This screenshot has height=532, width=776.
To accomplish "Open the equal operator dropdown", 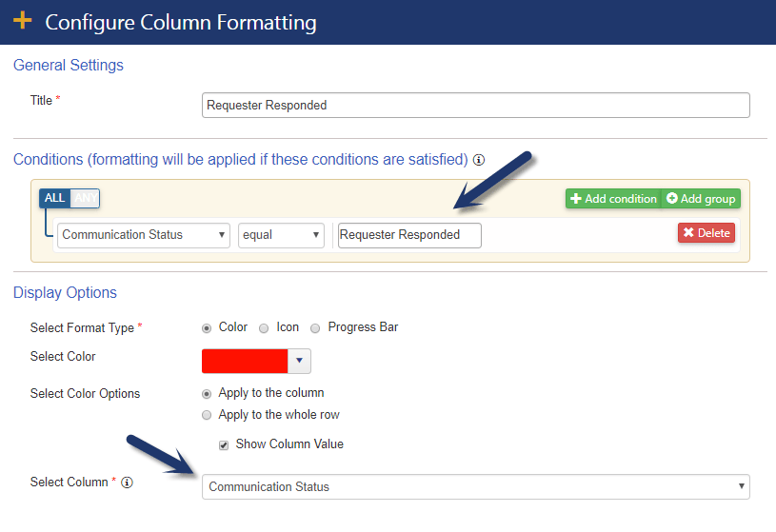I will coord(281,235).
